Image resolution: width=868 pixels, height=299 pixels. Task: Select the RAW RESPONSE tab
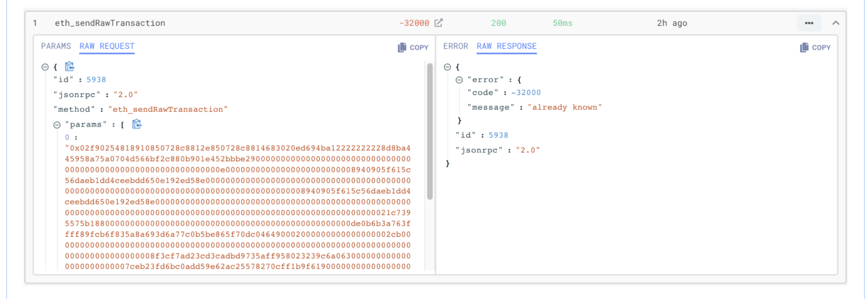pos(507,46)
